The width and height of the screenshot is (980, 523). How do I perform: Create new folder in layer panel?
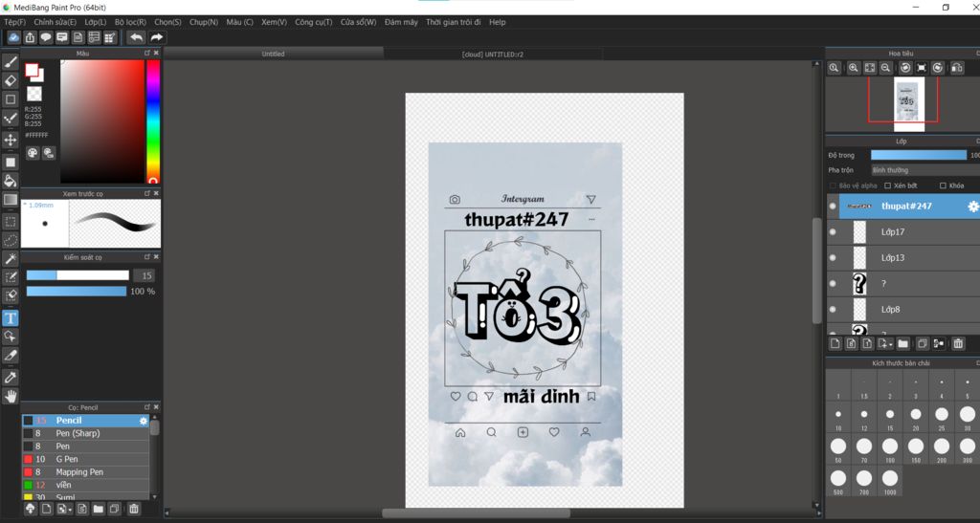(x=902, y=344)
